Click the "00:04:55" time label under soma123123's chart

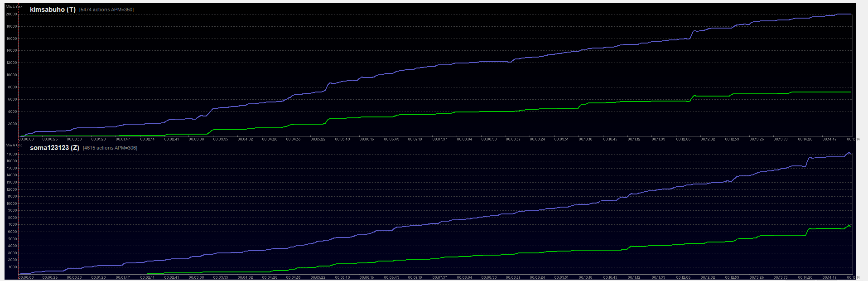pyautogui.click(x=294, y=277)
